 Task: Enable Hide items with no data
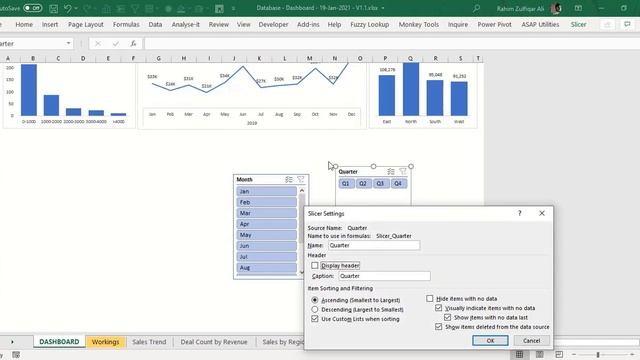(x=429, y=298)
